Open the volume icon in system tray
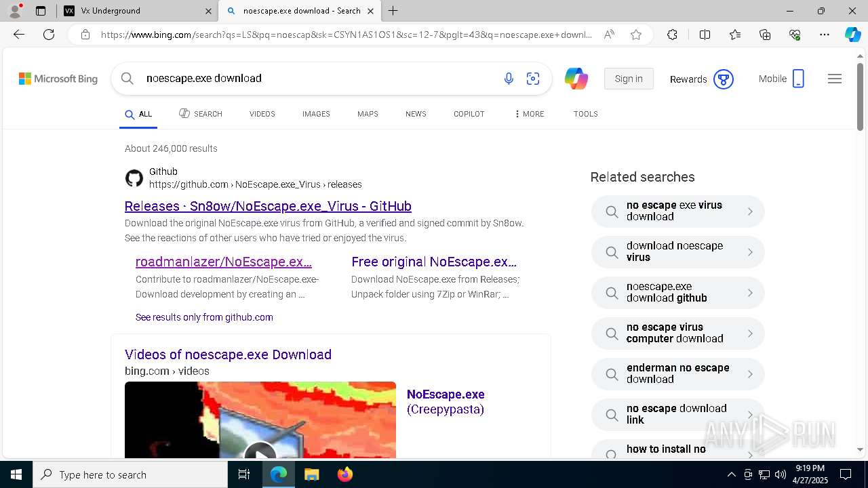The image size is (868, 488). 781,474
